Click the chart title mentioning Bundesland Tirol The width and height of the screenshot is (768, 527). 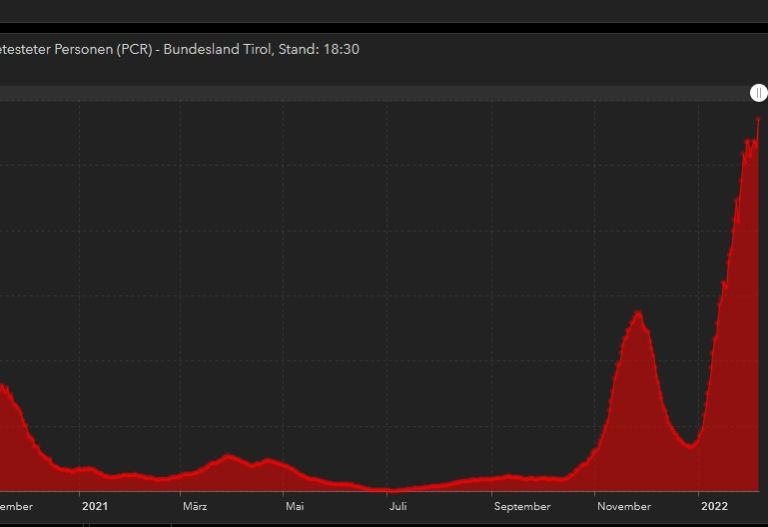click(x=180, y=49)
